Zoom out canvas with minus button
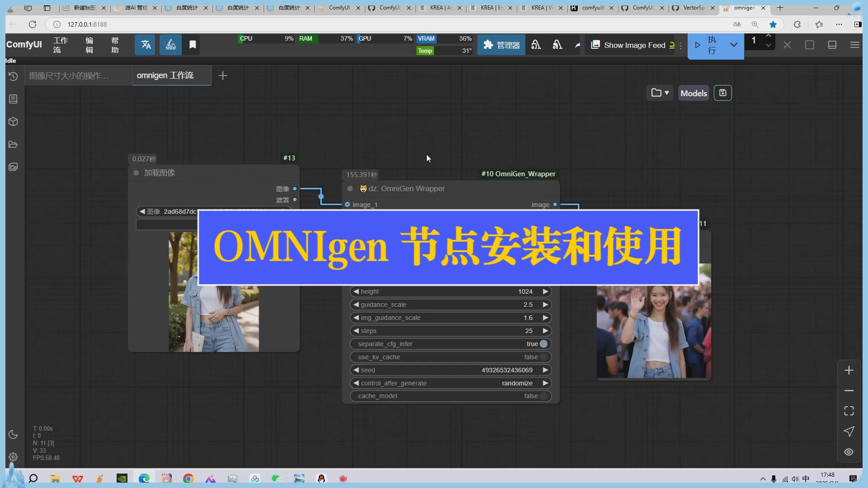The image size is (868, 488). pyautogui.click(x=849, y=390)
